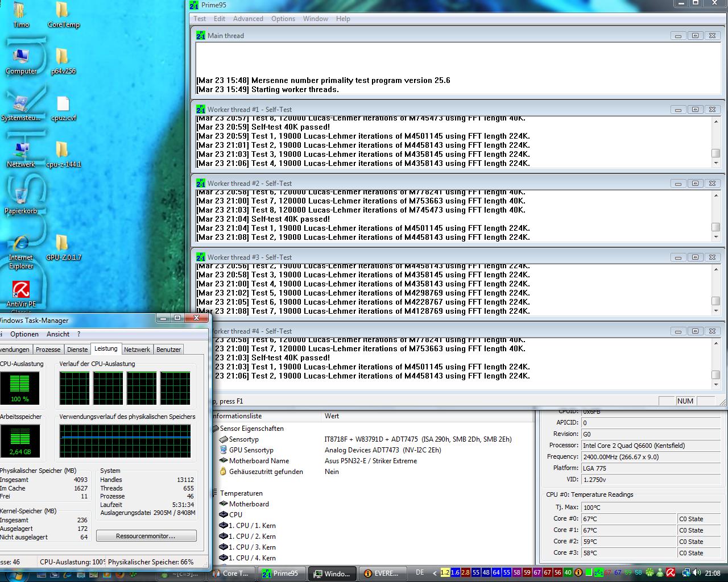The image size is (728, 582).
Task: Open the Window menu in Prime95
Action: click(x=316, y=19)
